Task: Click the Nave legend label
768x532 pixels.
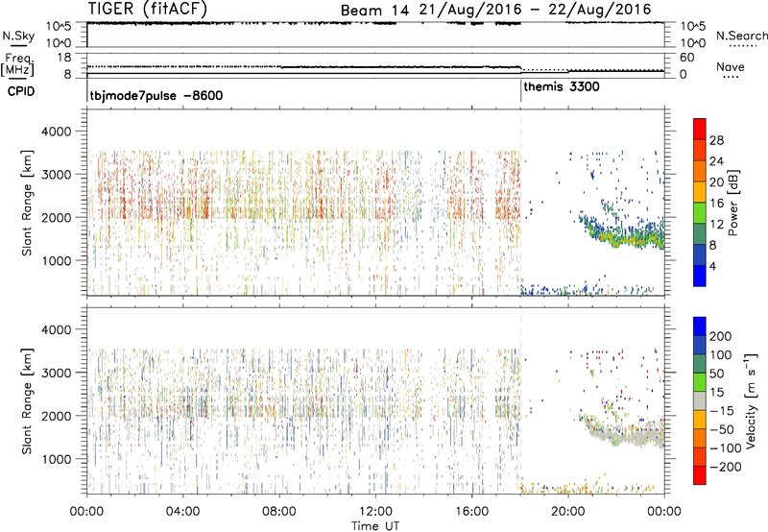Action: [x=730, y=66]
